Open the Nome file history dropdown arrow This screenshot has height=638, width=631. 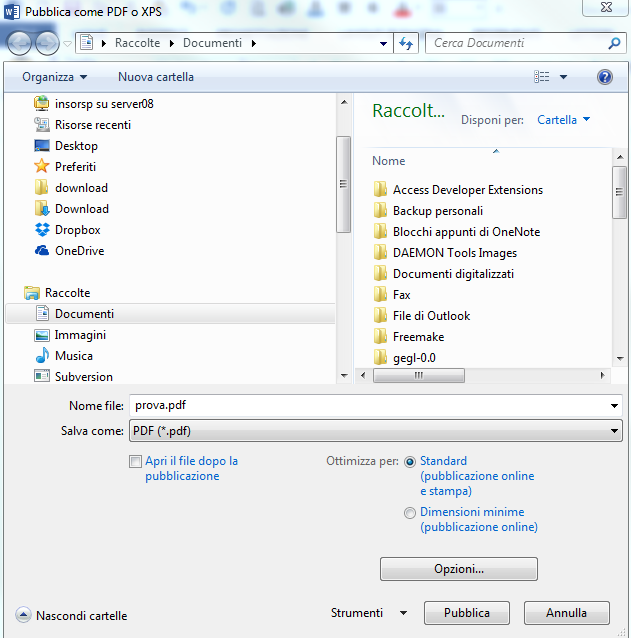click(614, 406)
